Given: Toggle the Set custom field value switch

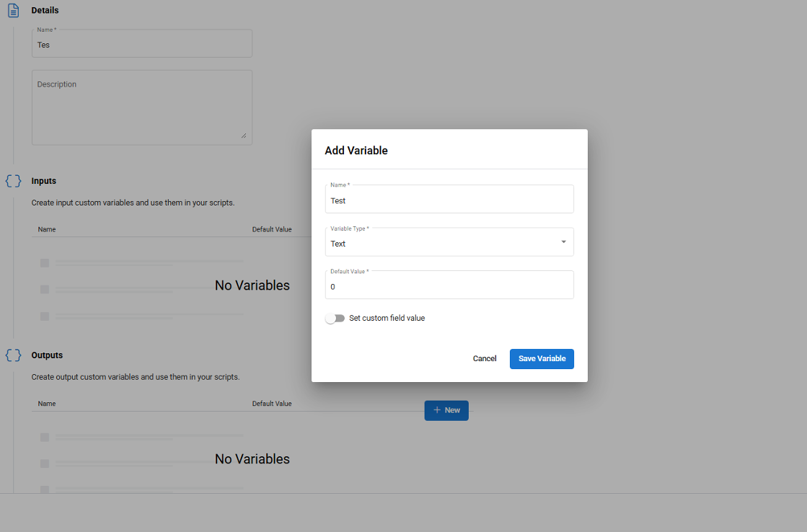Looking at the screenshot, I should 335,318.
